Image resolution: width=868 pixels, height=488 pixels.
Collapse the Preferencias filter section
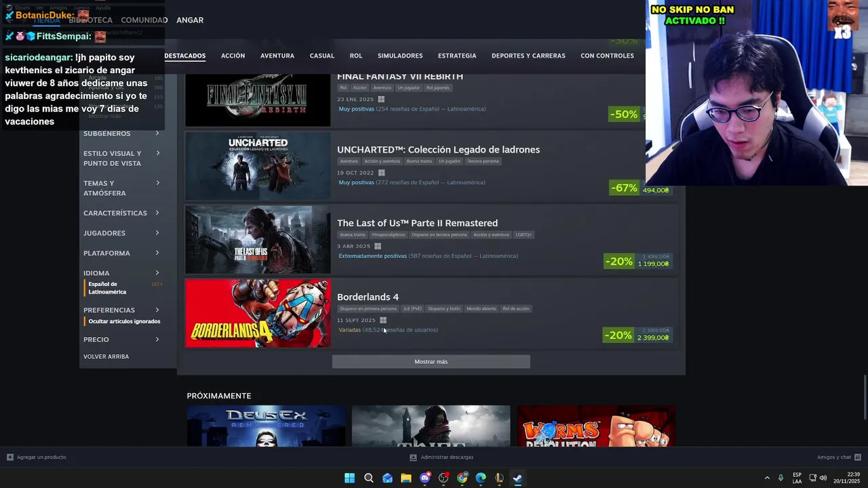point(122,310)
